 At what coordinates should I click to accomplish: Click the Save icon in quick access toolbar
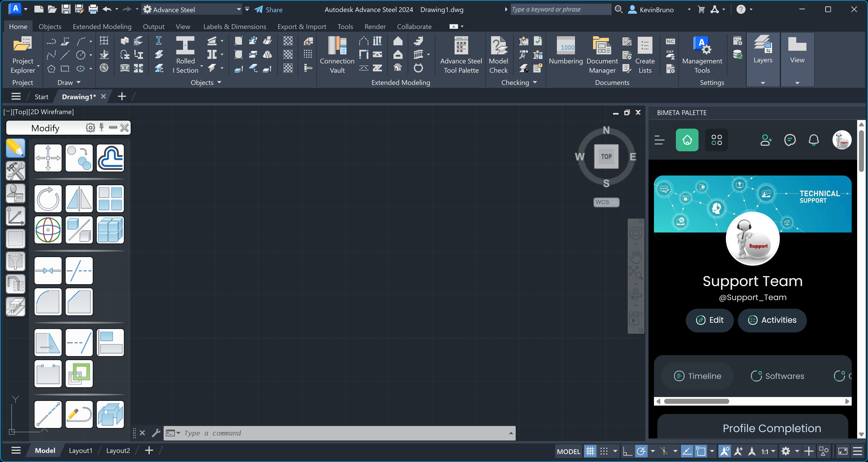click(66, 10)
